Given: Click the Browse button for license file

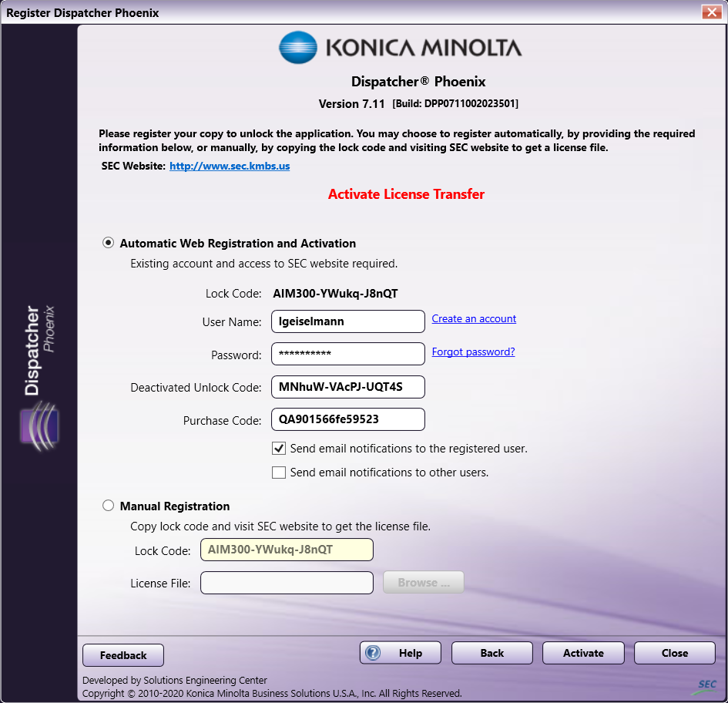Looking at the screenshot, I should click(423, 582).
